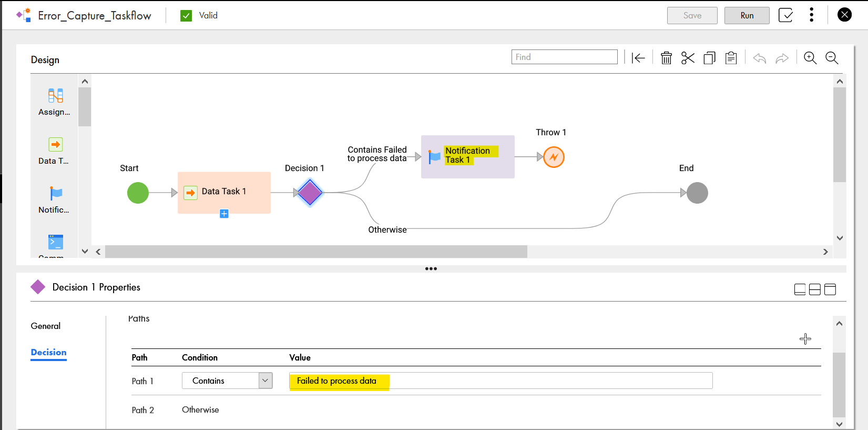Add a new path with plus icon
Image resolution: width=868 pixels, height=430 pixels.
[805, 339]
